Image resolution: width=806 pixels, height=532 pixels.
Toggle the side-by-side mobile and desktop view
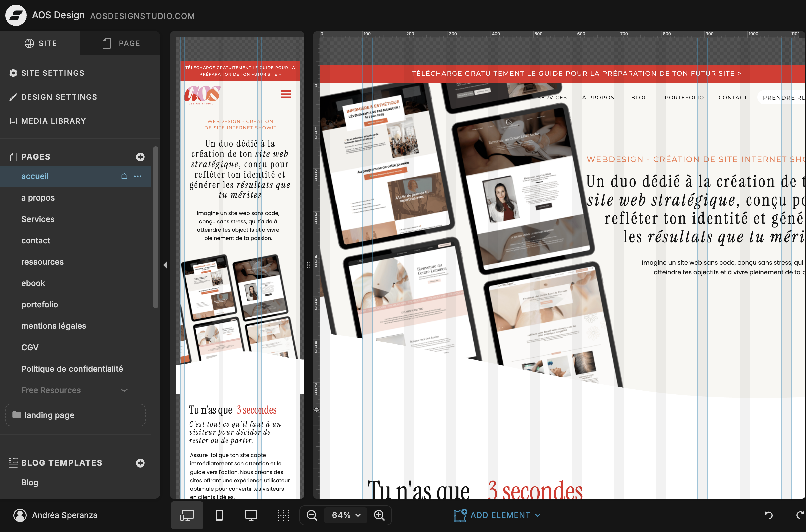point(187,515)
